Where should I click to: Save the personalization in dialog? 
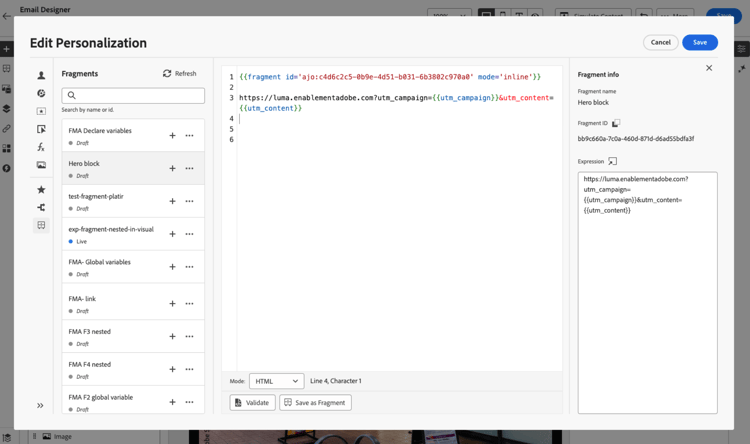[x=700, y=42]
